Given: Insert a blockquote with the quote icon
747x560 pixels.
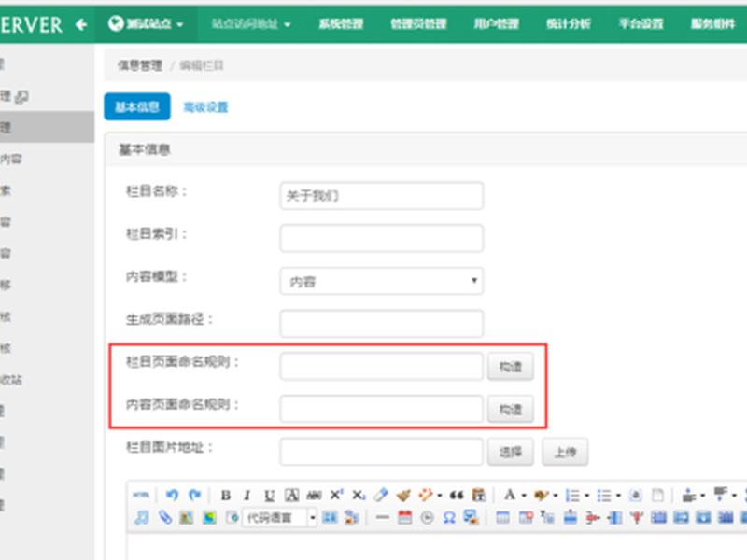Looking at the screenshot, I should pos(457,496).
